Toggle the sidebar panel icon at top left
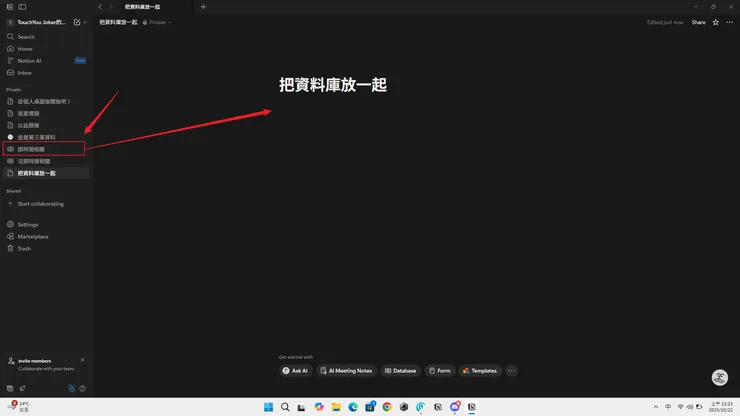Viewport: 740px width, 416px height. click(x=22, y=7)
